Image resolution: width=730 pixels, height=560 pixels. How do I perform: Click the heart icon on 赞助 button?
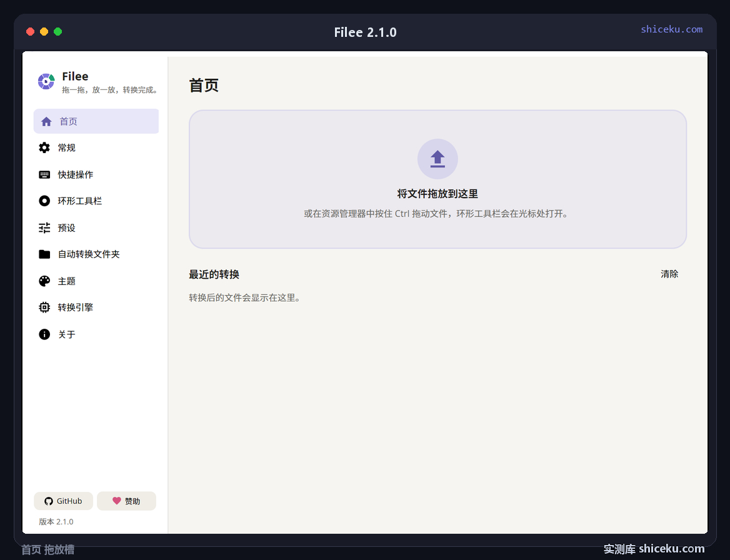[116, 501]
